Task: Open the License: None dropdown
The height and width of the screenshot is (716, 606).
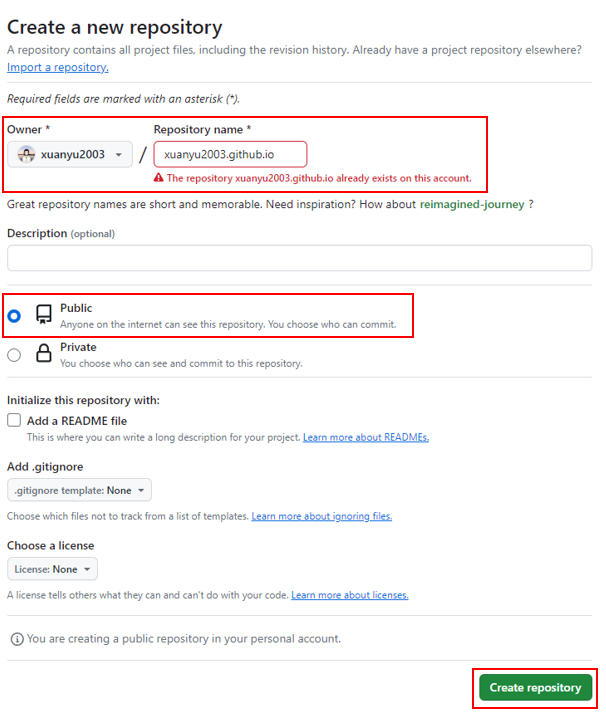Action: click(52, 569)
